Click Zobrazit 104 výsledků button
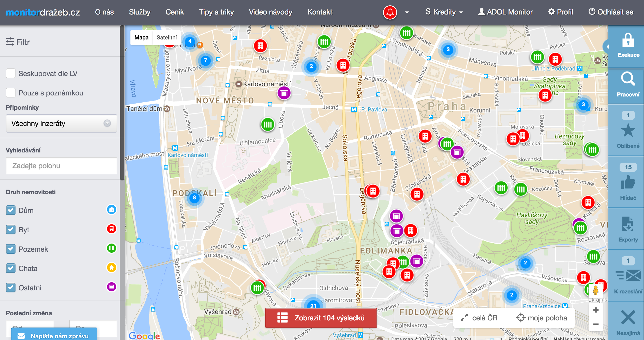This screenshot has height=340, width=644. click(321, 318)
